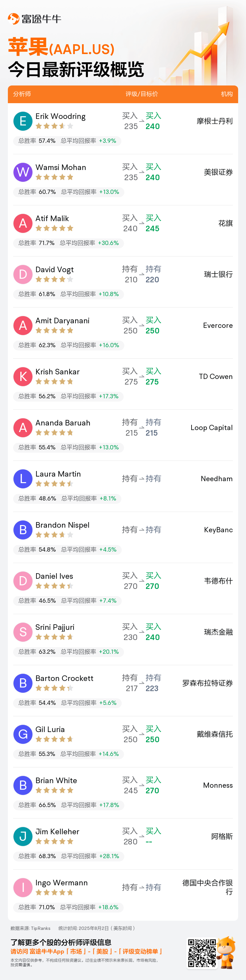
Task: Click the QR code image
Action: pos(202,953)
